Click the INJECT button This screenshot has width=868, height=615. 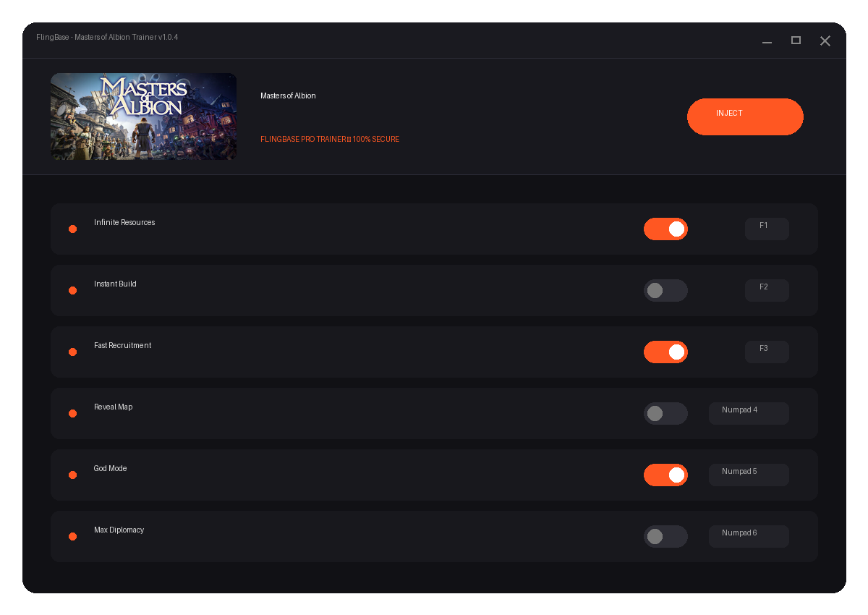pos(745,116)
